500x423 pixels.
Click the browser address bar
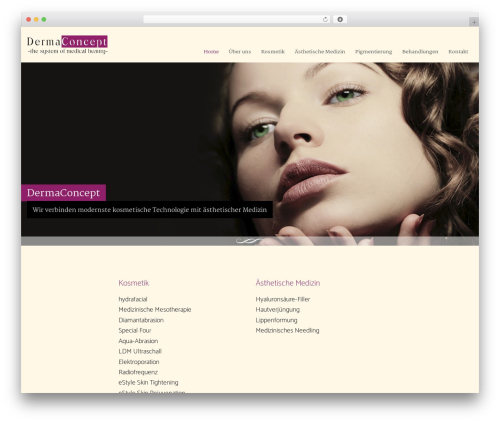[x=236, y=20]
